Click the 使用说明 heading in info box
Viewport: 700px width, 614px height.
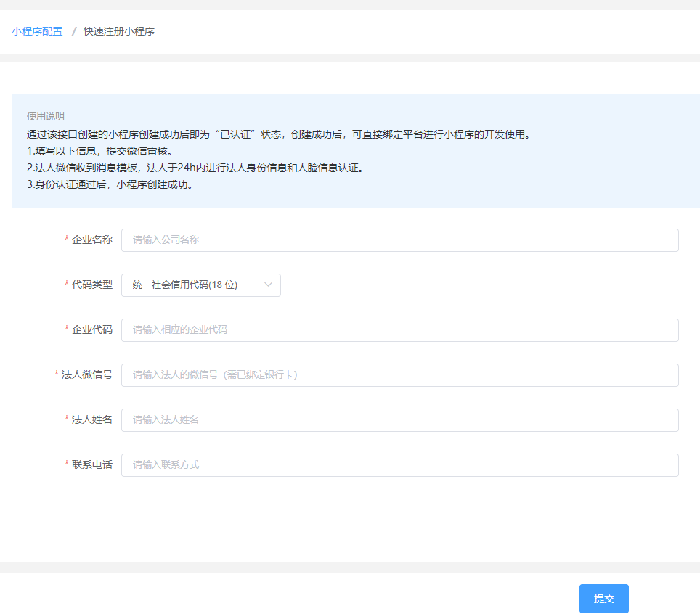coord(45,116)
